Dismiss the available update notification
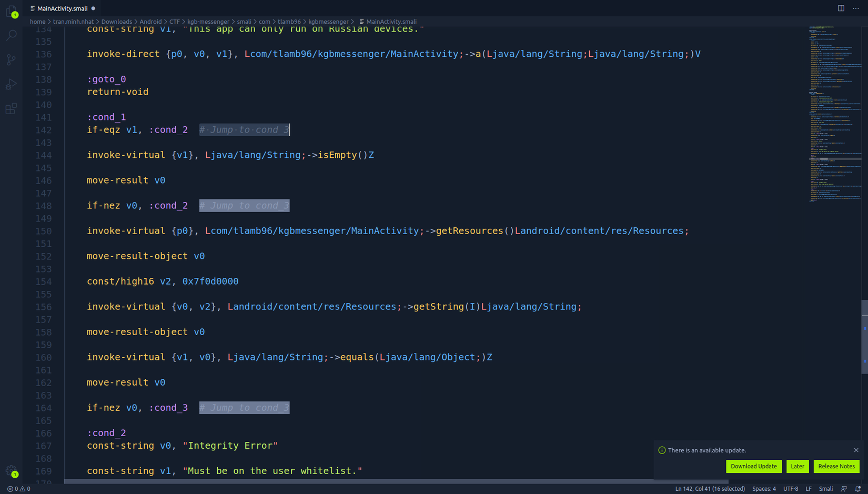 856,450
